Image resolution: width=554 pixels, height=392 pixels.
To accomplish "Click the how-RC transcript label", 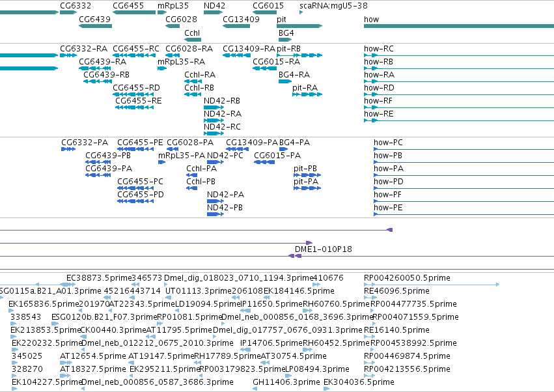I will [379, 48].
